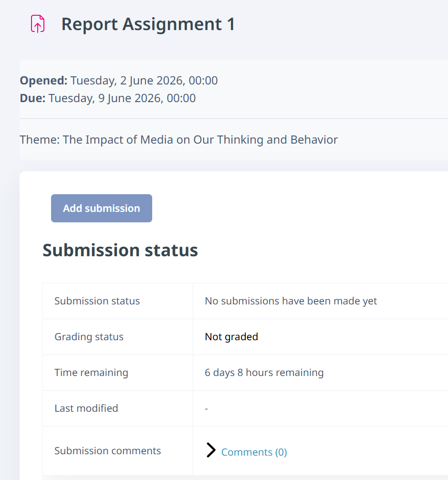The image size is (448, 480).
Task: Click the Submission status section heading
Action: tap(120, 250)
